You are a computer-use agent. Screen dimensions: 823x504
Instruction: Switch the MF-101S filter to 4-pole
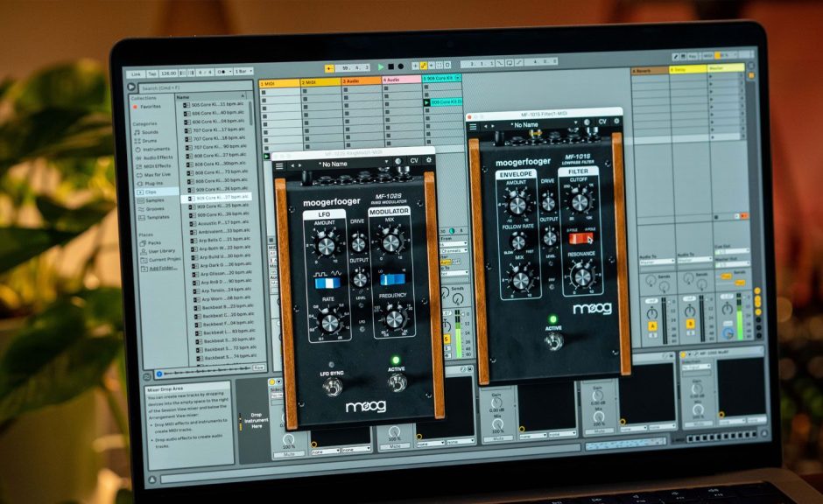coord(589,236)
